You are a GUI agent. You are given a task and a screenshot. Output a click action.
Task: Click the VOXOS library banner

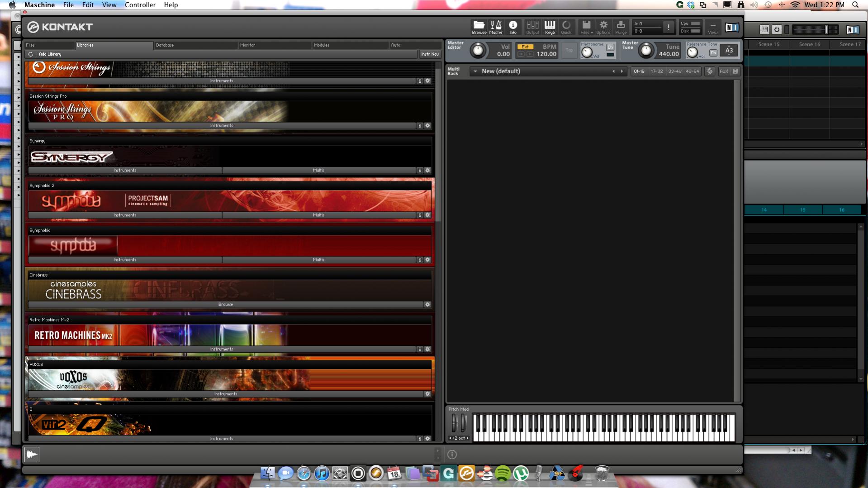[230, 379]
